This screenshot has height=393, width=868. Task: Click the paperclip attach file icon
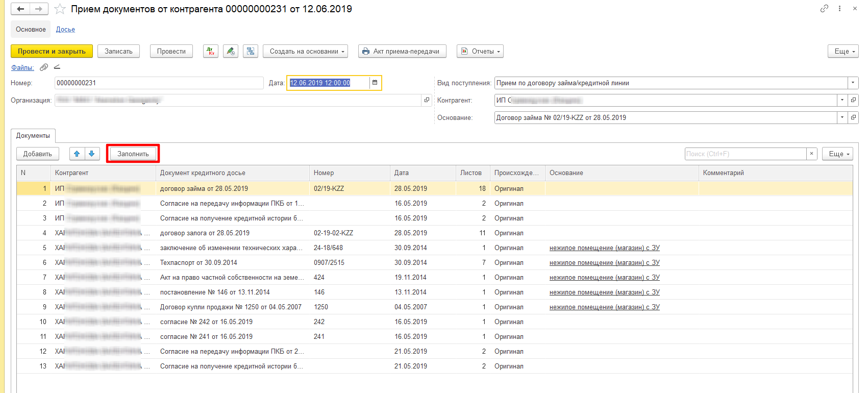click(x=44, y=67)
